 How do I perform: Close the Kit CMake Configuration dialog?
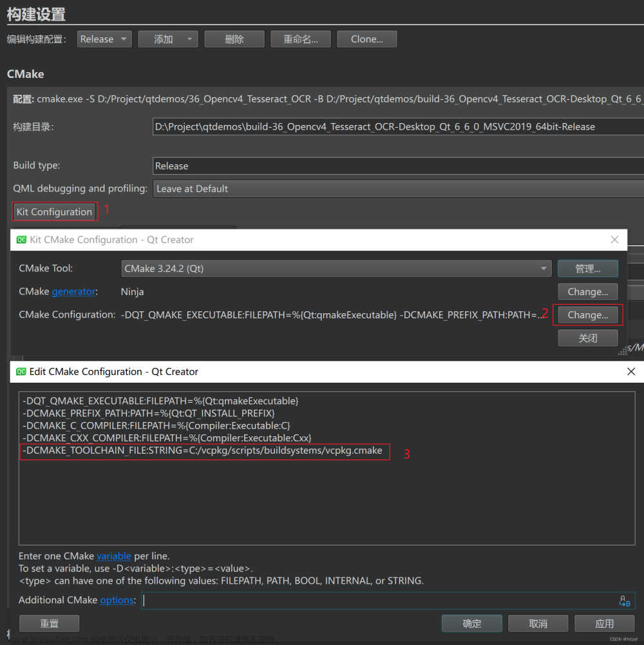[614, 240]
